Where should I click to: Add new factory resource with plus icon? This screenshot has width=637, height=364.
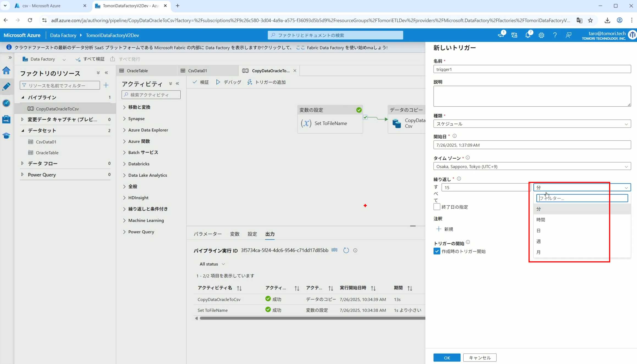click(106, 85)
